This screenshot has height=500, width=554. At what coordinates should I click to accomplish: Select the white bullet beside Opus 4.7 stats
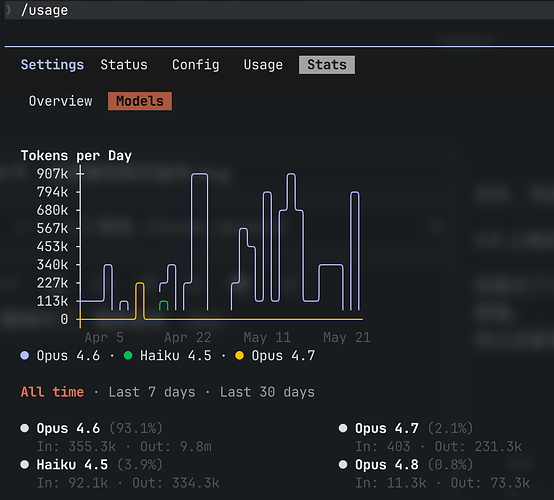point(343,428)
